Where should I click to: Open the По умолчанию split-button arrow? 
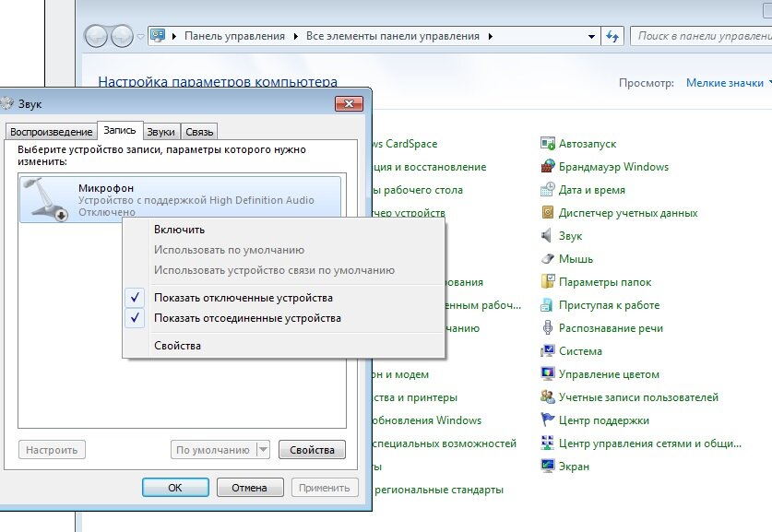point(264,449)
